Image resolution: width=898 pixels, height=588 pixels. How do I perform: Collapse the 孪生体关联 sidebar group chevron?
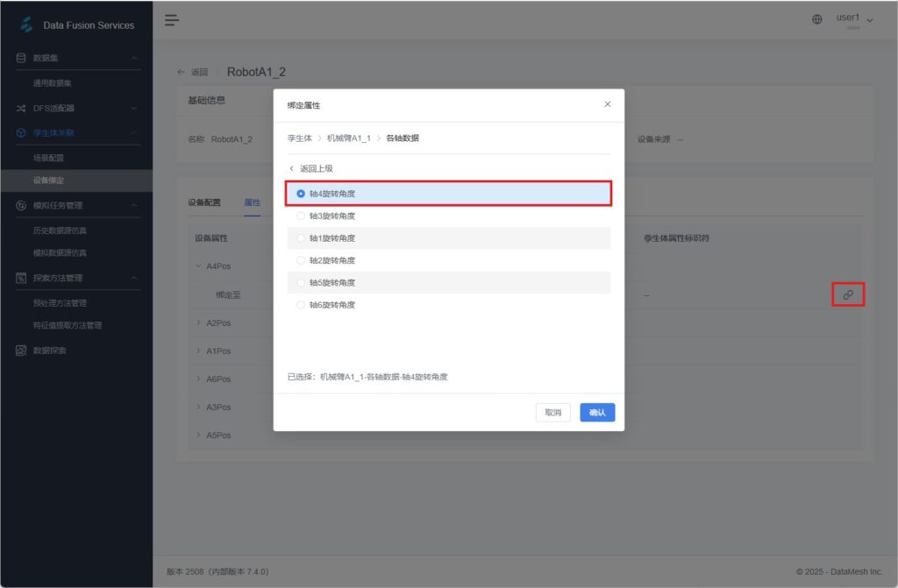click(134, 133)
